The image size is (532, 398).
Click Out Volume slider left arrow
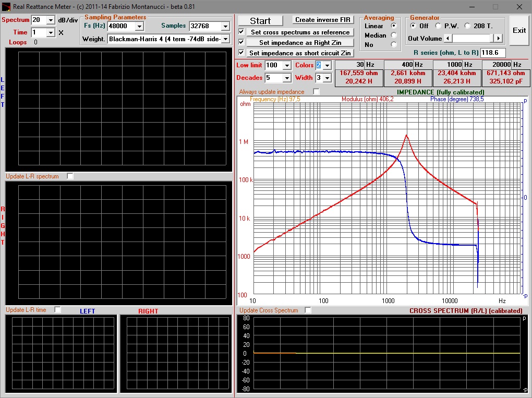(448, 39)
